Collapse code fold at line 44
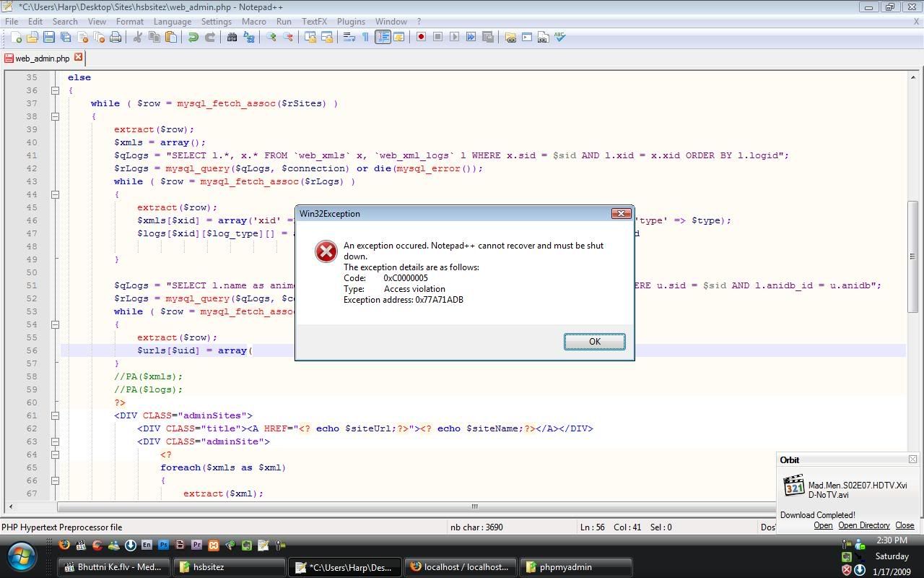This screenshot has width=924, height=578. 55,194
